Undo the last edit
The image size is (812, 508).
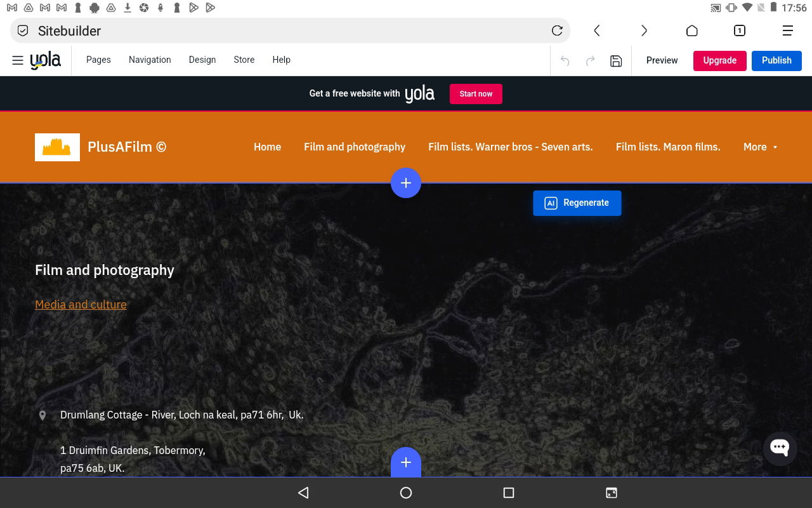(x=565, y=61)
